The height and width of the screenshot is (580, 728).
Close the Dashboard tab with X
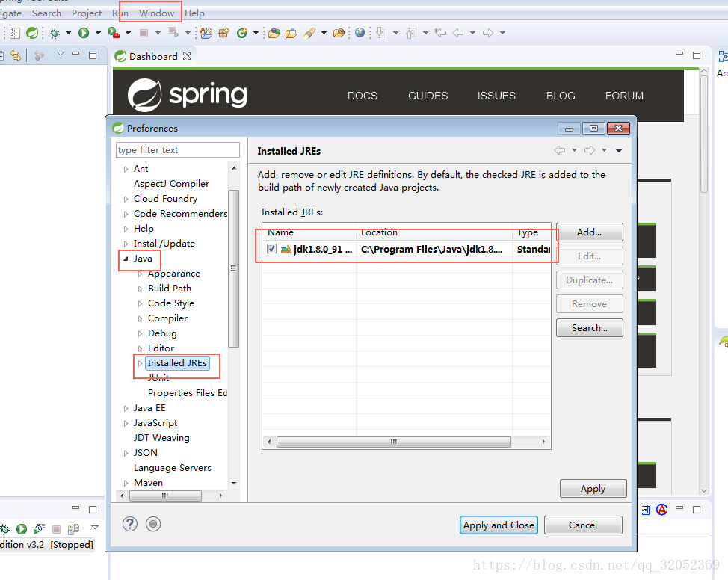pyautogui.click(x=187, y=56)
